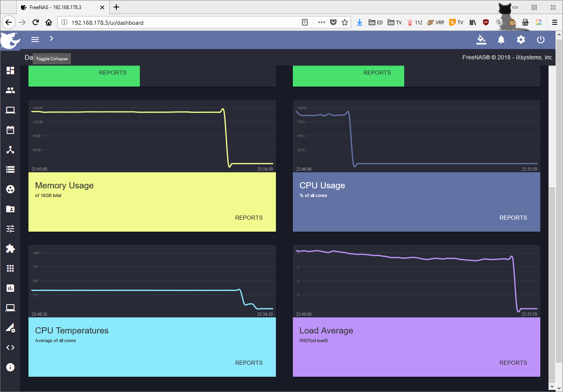Viewport: 563px width, 392px height.
Task: Expand sidebar using the chevron arrow
Action: coord(52,38)
